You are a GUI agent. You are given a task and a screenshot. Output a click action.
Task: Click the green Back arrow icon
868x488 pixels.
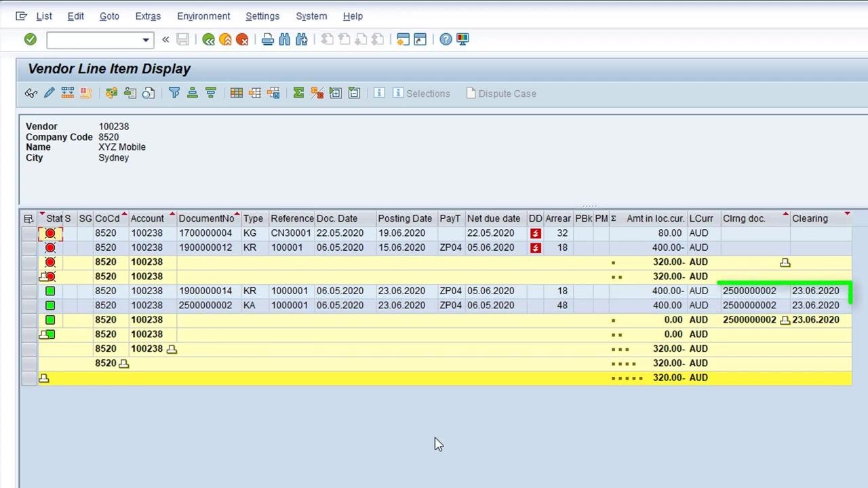click(208, 39)
